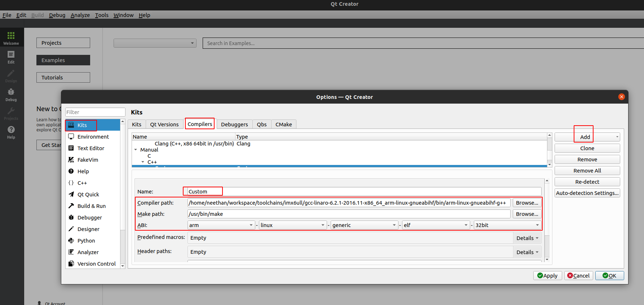Image resolution: width=644 pixels, height=305 pixels.
Task: Click Search in Examples field
Action: (423, 43)
